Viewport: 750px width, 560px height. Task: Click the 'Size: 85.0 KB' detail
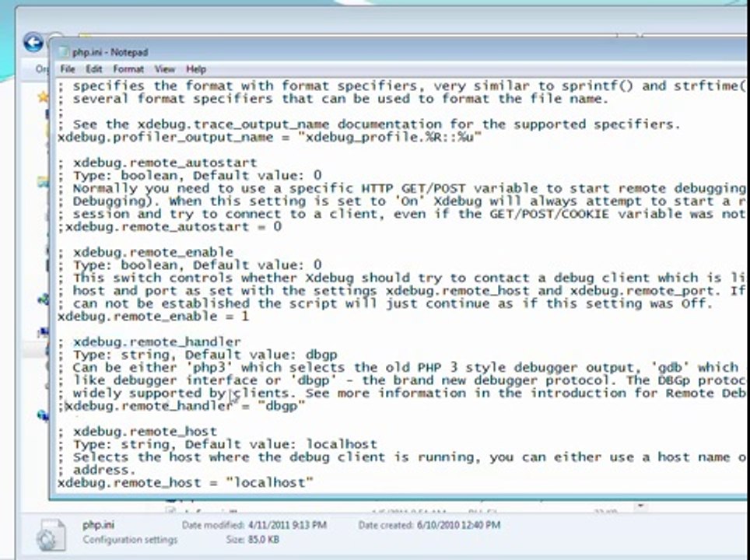[253, 540]
